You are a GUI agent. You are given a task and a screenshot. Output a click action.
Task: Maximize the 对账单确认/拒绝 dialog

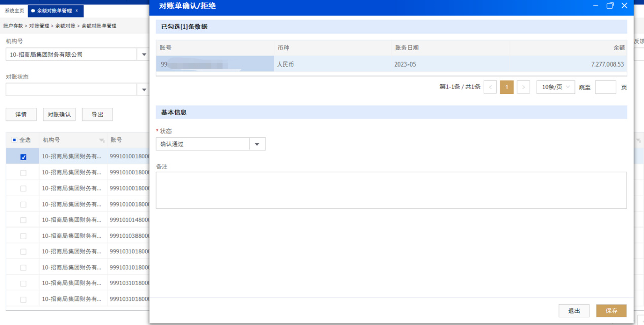tap(610, 6)
